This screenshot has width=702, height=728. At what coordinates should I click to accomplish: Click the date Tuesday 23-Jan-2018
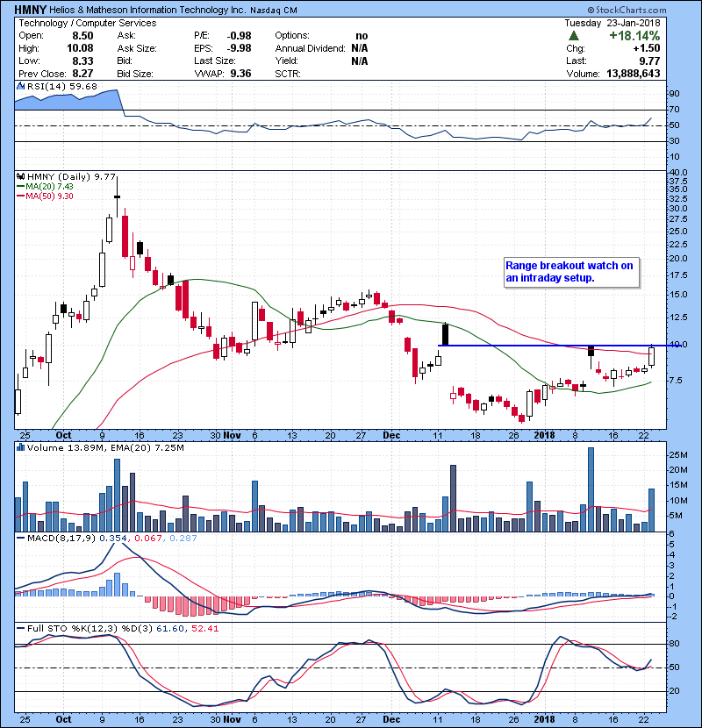pyautogui.click(x=612, y=23)
